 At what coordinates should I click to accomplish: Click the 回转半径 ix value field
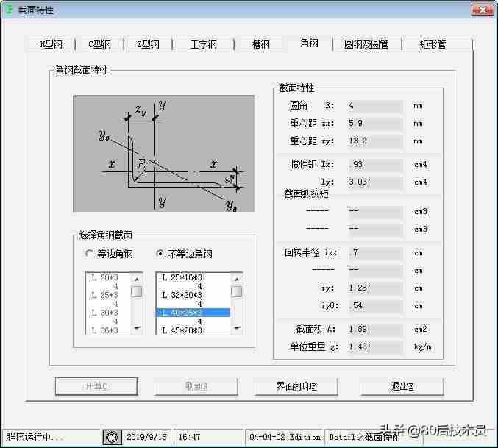click(375, 253)
